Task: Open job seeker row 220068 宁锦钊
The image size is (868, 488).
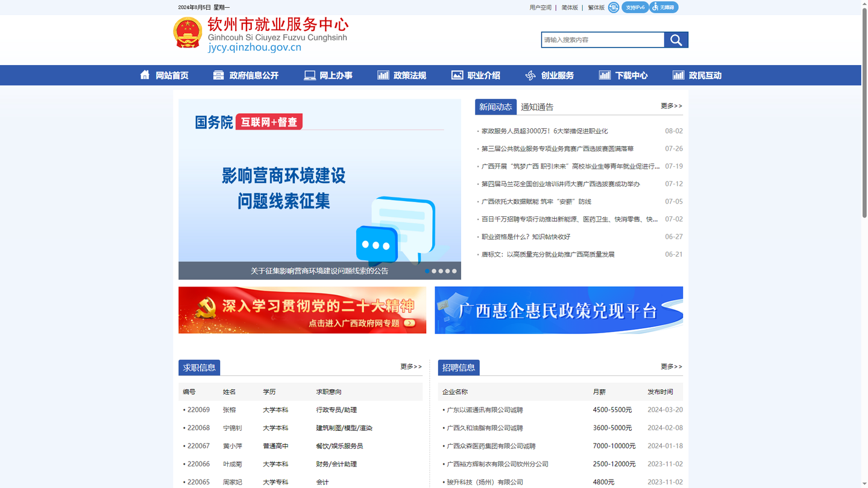Action: [x=300, y=428]
